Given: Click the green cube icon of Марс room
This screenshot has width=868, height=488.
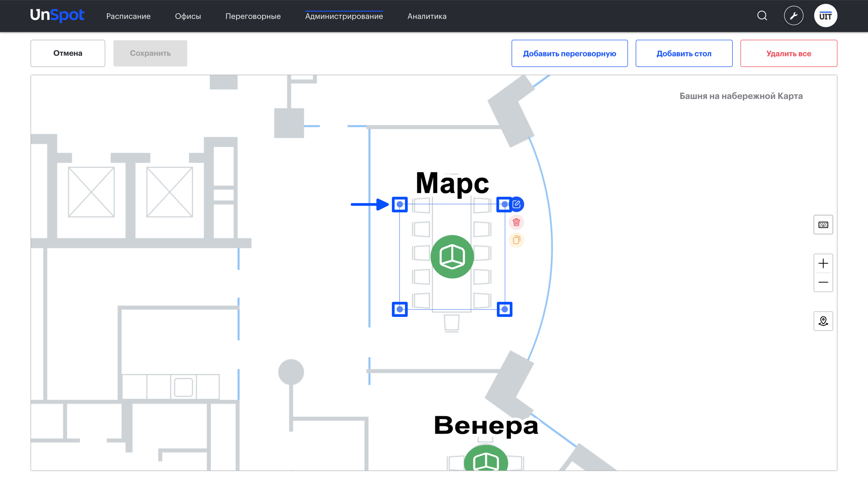Looking at the screenshot, I should pyautogui.click(x=452, y=257).
